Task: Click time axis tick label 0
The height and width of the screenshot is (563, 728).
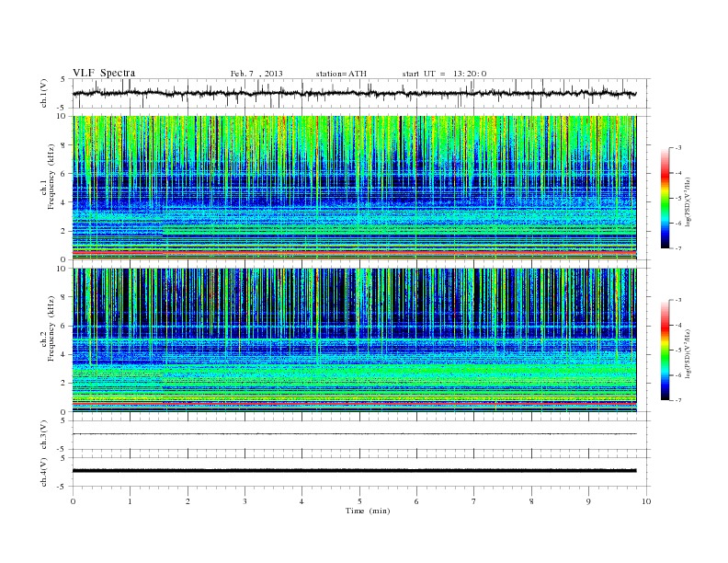Action: point(73,501)
